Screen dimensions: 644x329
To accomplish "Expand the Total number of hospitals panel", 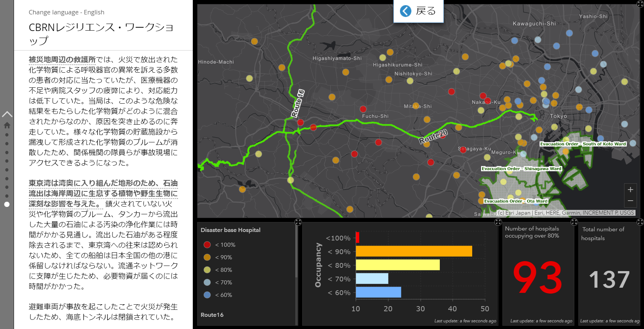I will [640, 222].
